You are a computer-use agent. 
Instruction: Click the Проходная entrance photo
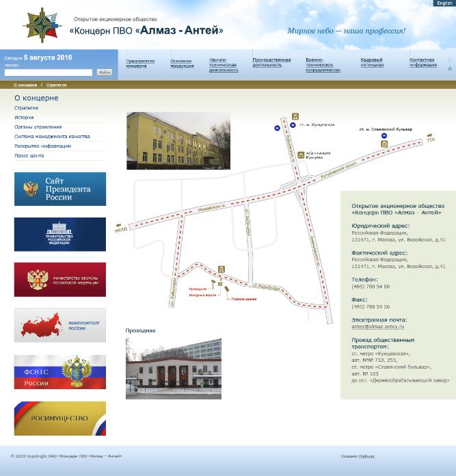click(174, 369)
